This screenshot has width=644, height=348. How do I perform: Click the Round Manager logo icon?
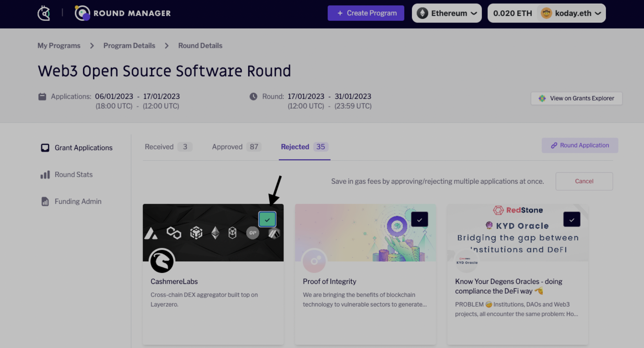(x=82, y=13)
